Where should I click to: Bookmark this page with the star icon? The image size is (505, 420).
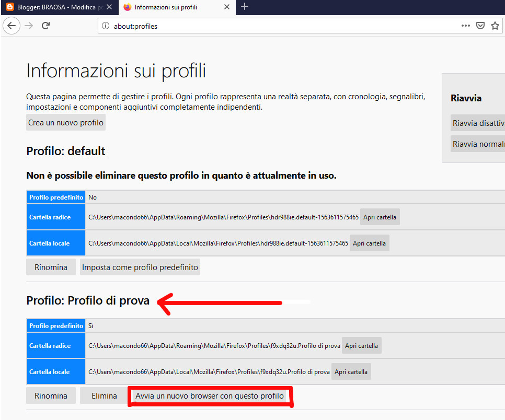495,26
